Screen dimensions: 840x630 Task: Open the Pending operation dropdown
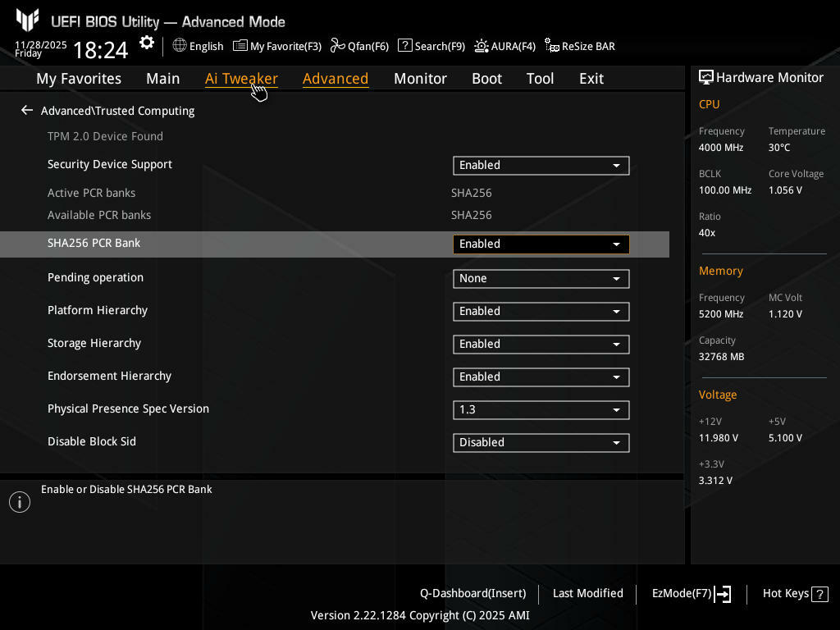click(x=541, y=278)
